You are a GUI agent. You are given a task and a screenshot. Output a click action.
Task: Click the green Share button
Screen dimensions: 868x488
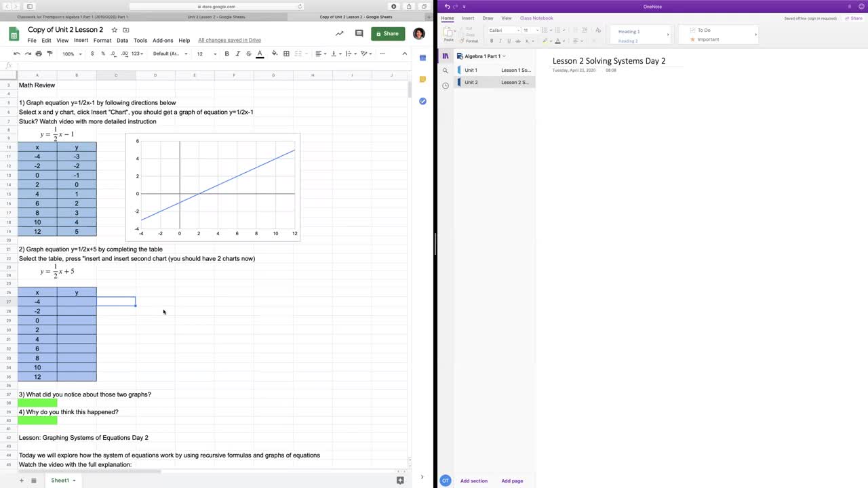pyautogui.click(x=388, y=33)
